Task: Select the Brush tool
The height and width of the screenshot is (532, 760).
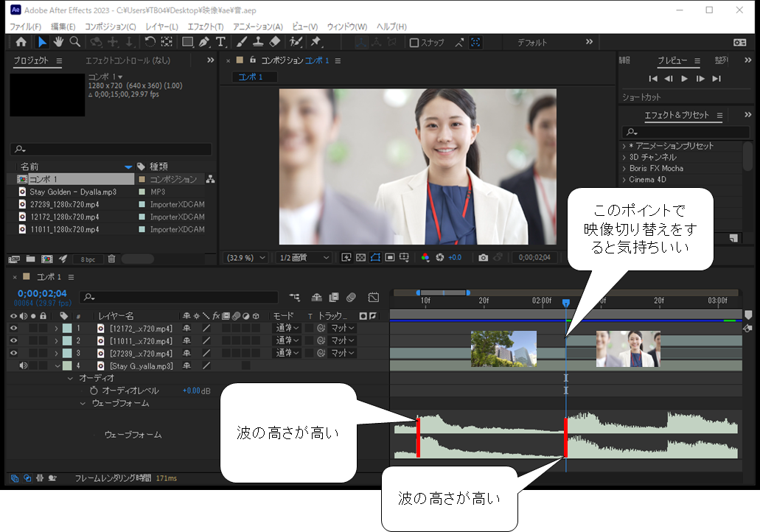Action: tap(241, 42)
